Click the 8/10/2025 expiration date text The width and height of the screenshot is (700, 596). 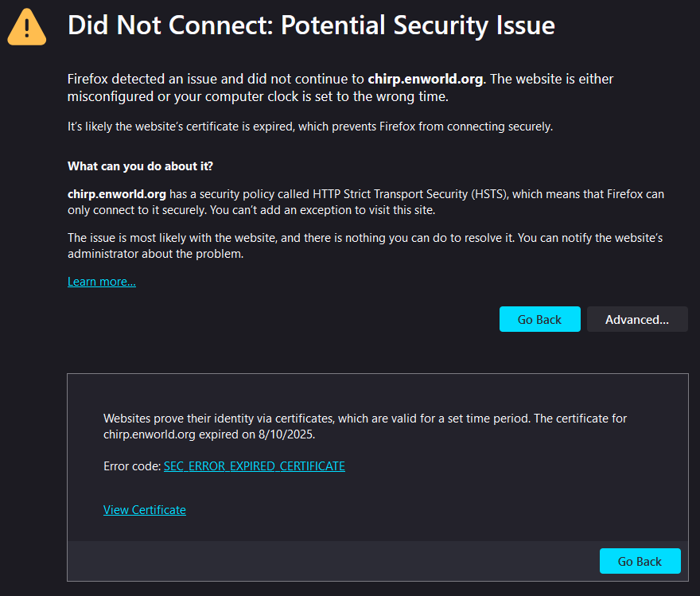(x=286, y=434)
